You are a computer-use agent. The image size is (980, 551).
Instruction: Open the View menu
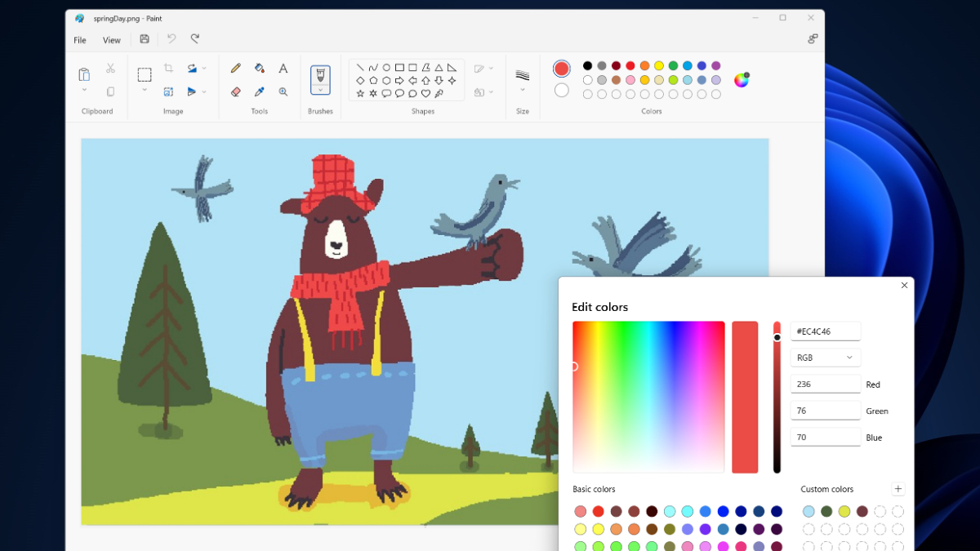click(112, 40)
